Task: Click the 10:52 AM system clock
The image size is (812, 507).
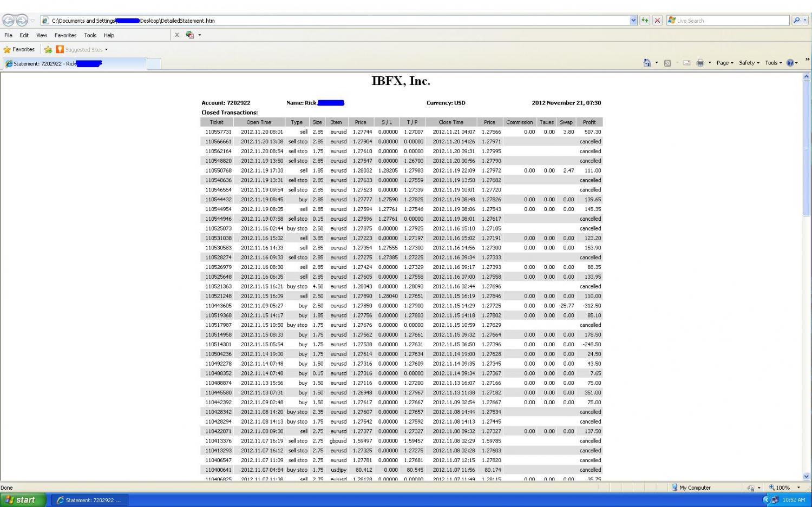Action: click(794, 500)
